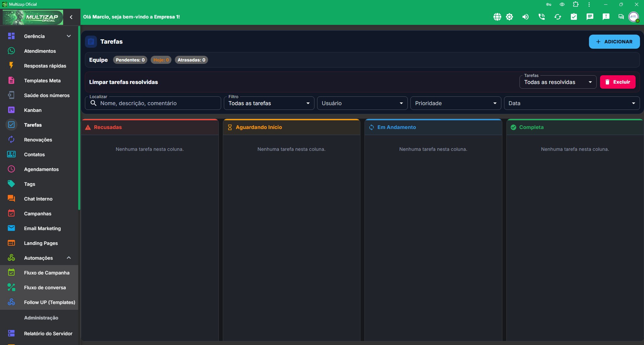Open the chat message icon in header
Viewport: 644px width, 345px height.
[590, 17]
